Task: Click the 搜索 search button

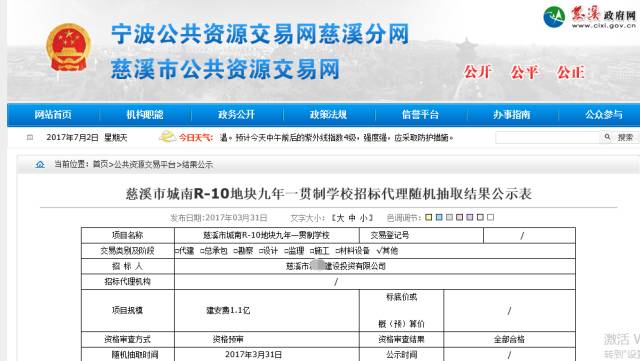Action: pyautogui.click(x=625, y=137)
